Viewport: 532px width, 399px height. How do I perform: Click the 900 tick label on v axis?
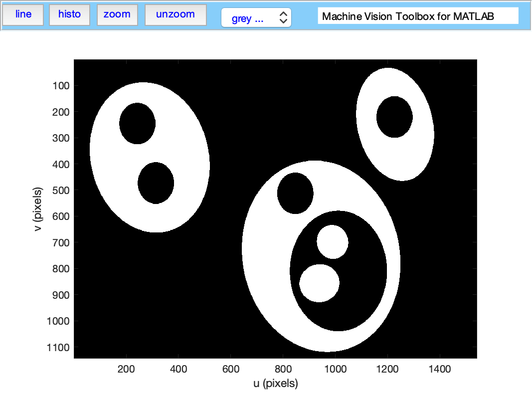pos(61,295)
